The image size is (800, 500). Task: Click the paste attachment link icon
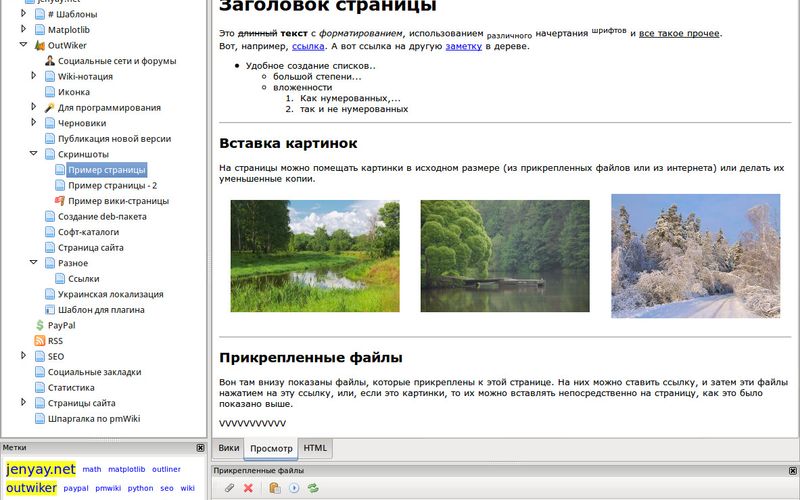[x=275, y=488]
